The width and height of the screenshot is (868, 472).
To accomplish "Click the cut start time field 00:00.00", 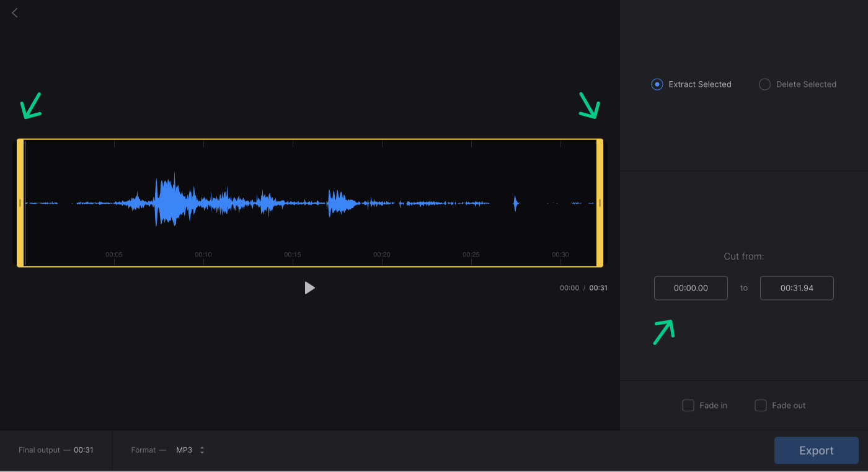I will (x=691, y=288).
